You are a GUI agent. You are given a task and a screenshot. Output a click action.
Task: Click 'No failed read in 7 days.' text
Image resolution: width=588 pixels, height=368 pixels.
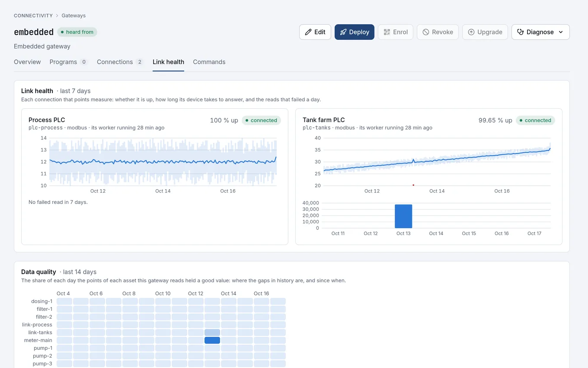point(58,202)
